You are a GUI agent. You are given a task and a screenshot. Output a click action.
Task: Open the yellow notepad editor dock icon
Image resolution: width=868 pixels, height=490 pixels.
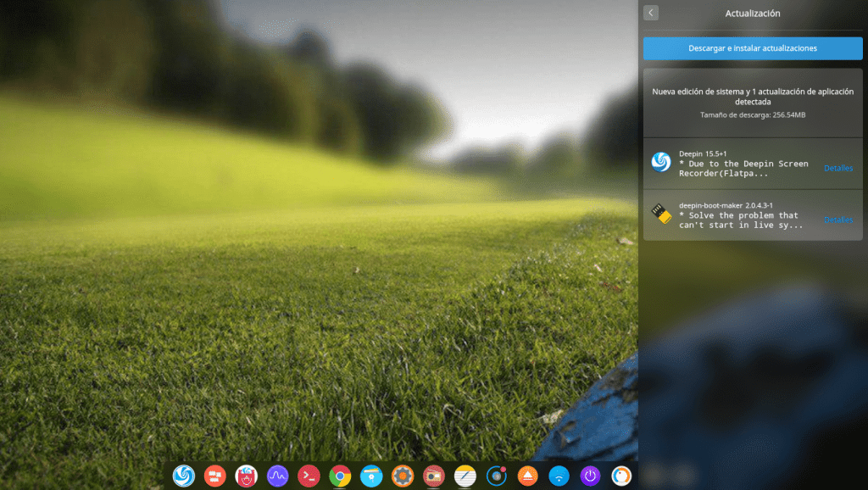coord(465,476)
